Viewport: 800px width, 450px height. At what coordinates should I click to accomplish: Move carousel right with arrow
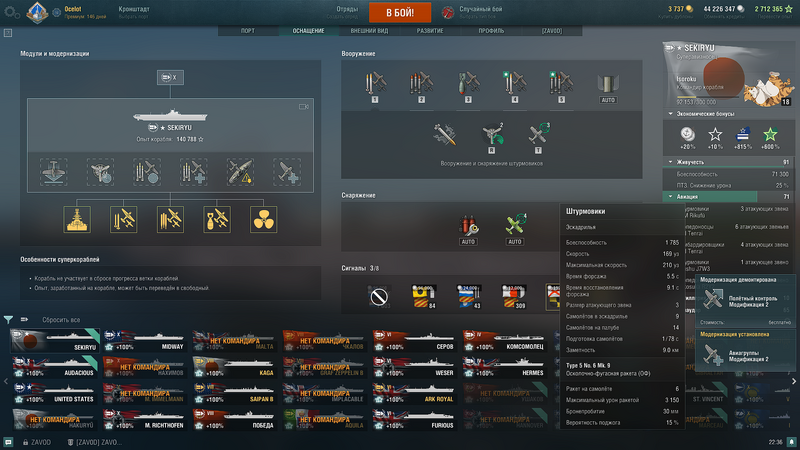coord(794,381)
